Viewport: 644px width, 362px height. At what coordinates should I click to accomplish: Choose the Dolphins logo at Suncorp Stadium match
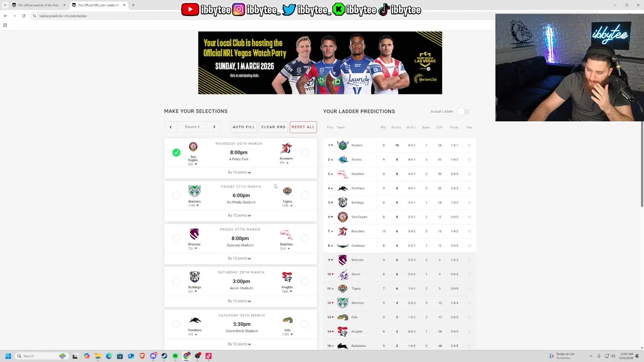[286, 235]
